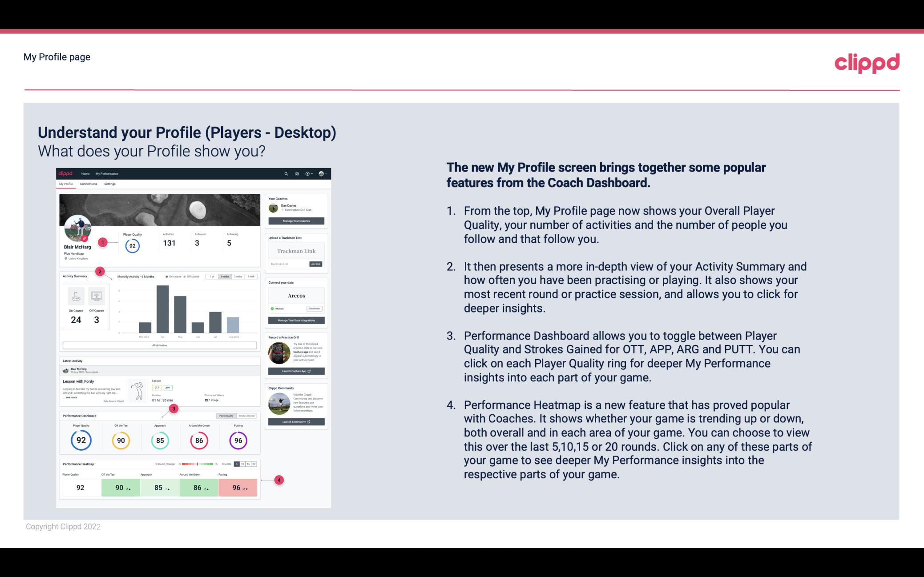
Task: Select the Settings tab in navigation
Action: (x=110, y=185)
